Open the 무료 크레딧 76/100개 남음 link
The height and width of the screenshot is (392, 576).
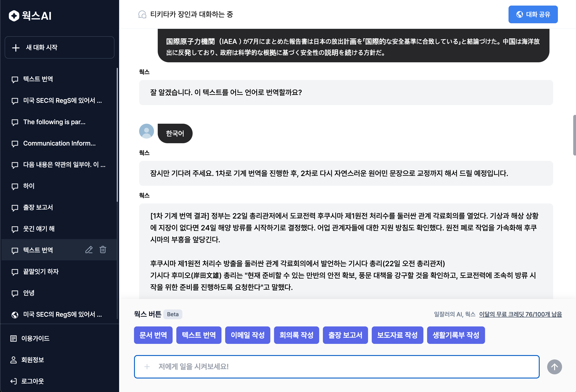coord(520,314)
